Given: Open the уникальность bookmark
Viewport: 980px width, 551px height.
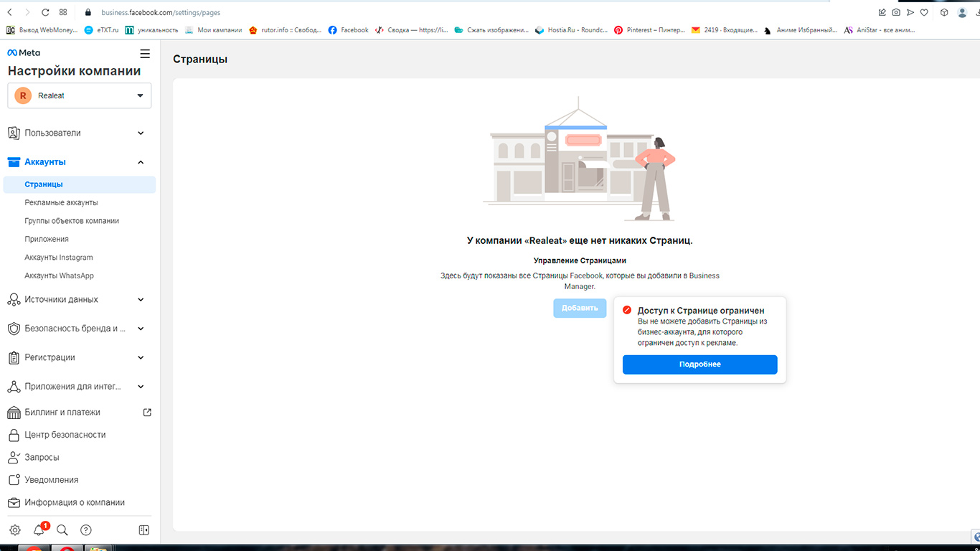Looking at the screenshot, I should [151, 30].
